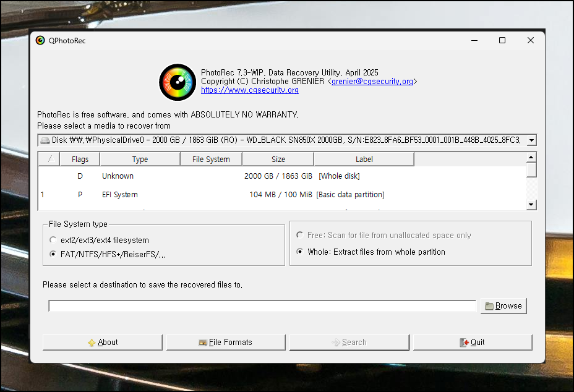Image resolution: width=574 pixels, height=392 pixels.
Task: Sort by the File System column header
Action: [211, 160]
